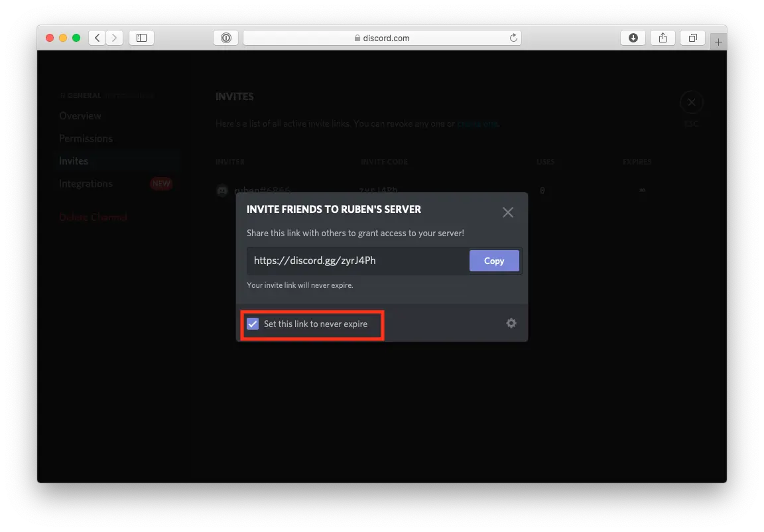
Task: Open the Safari Share menu
Action: coord(663,38)
